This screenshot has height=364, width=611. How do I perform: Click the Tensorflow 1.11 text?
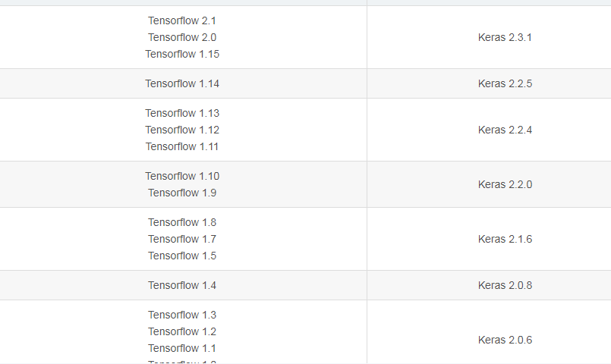(x=182, y=147)
